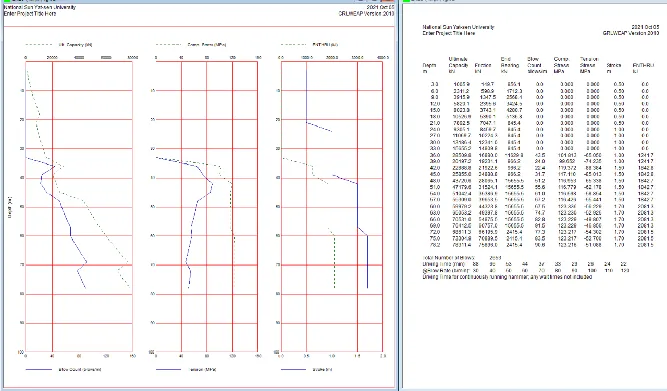Click the Depth (m) axis label of left chart
Screen dimensions: 667x391
click(x=10, y=208)
